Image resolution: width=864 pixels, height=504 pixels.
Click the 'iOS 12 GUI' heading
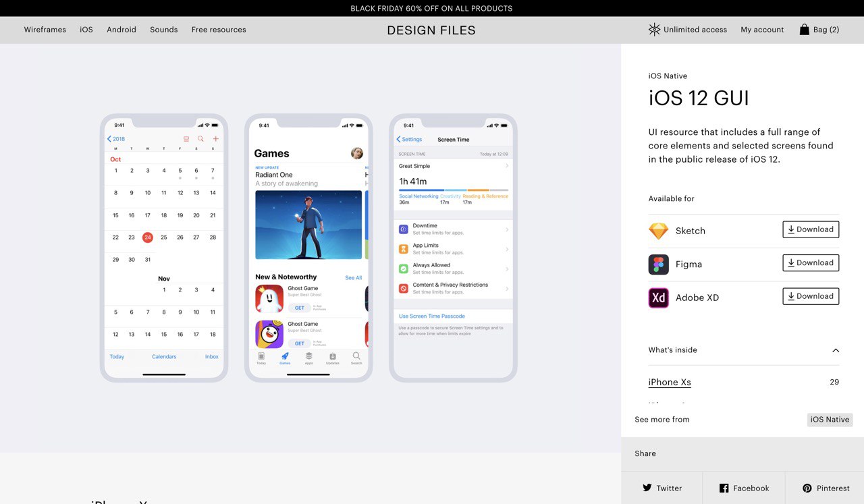point(699,99)
